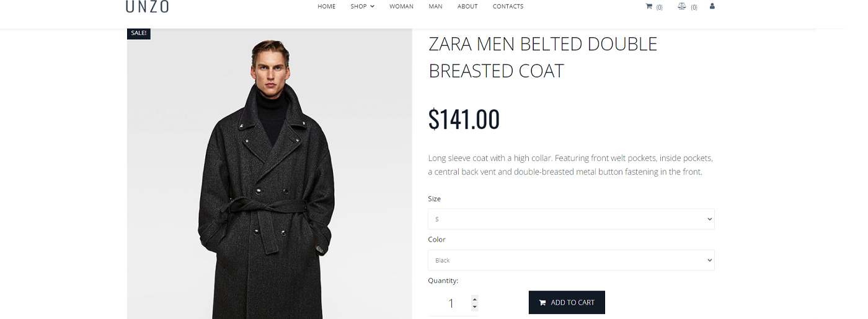Open the ABOUT page

click(x=467, y=7)
